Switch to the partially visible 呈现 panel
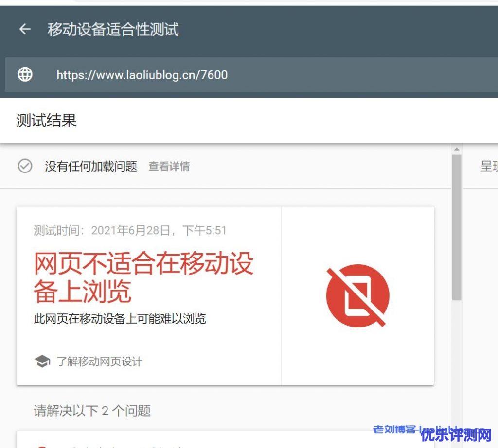 [489, 167]
